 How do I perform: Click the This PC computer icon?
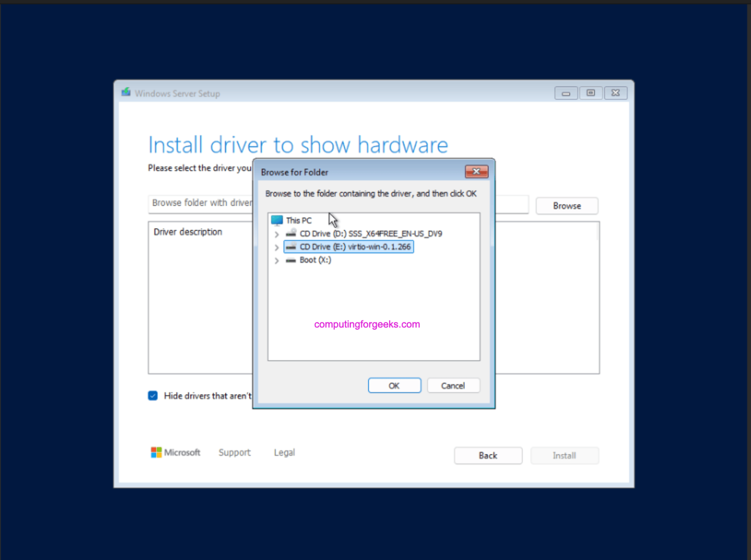click(277, 220)
